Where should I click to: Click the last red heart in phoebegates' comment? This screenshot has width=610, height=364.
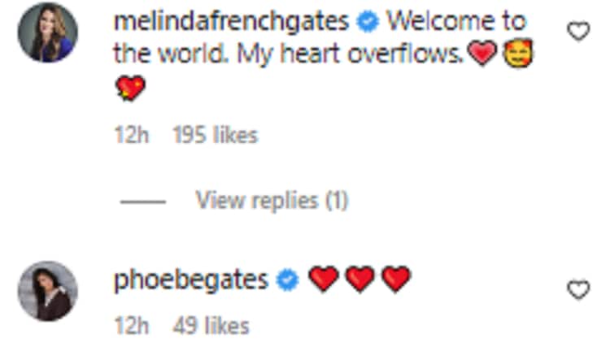(x=396, y=280)
